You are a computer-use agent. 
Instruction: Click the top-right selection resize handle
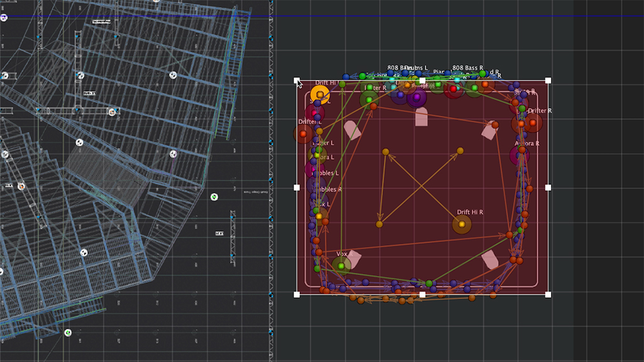(548, 81)
